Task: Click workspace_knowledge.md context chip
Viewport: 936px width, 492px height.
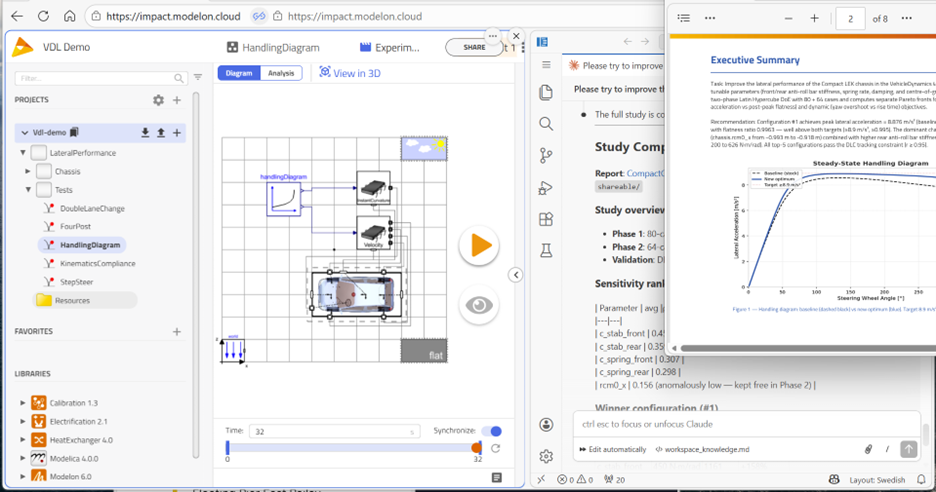Action: 702,450
